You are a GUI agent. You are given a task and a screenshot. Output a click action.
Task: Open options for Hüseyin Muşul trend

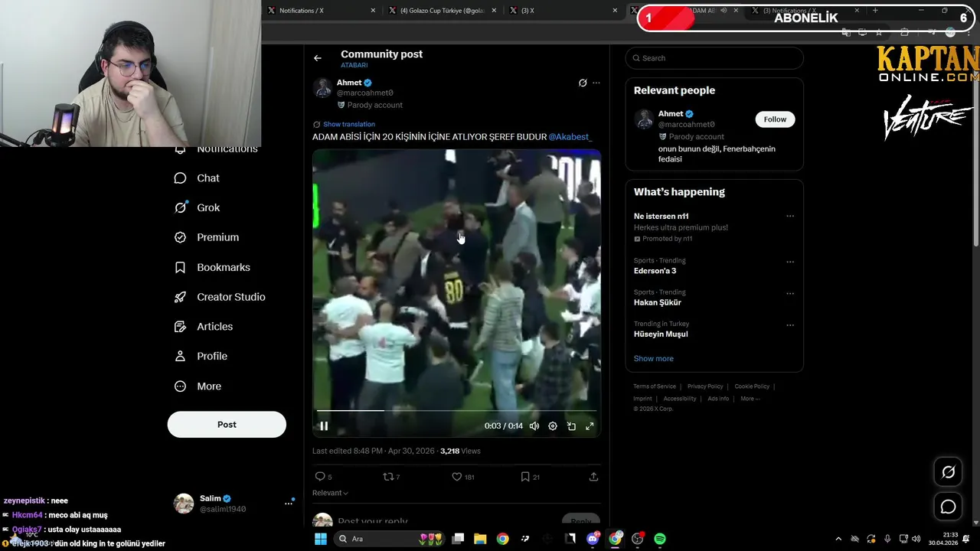point(790,325)
